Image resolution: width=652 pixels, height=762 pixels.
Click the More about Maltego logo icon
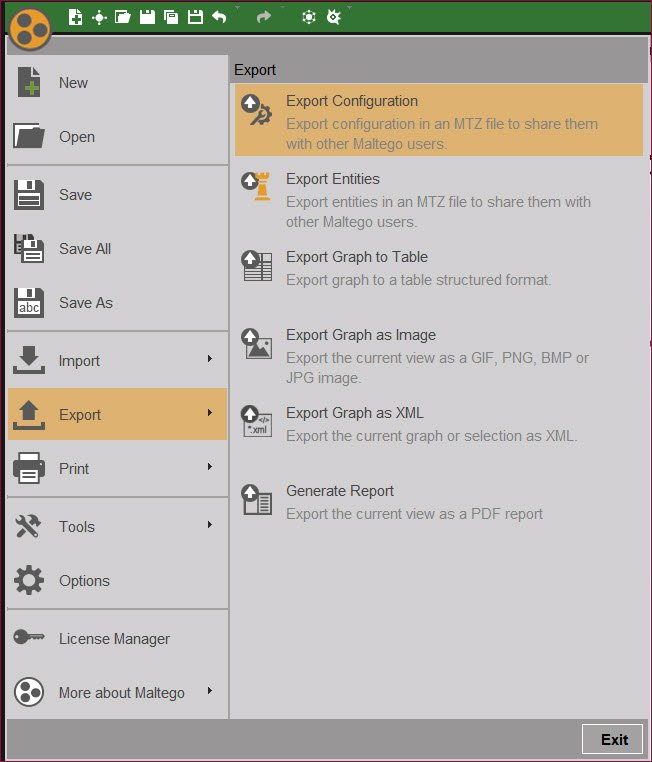pos(29,692)
